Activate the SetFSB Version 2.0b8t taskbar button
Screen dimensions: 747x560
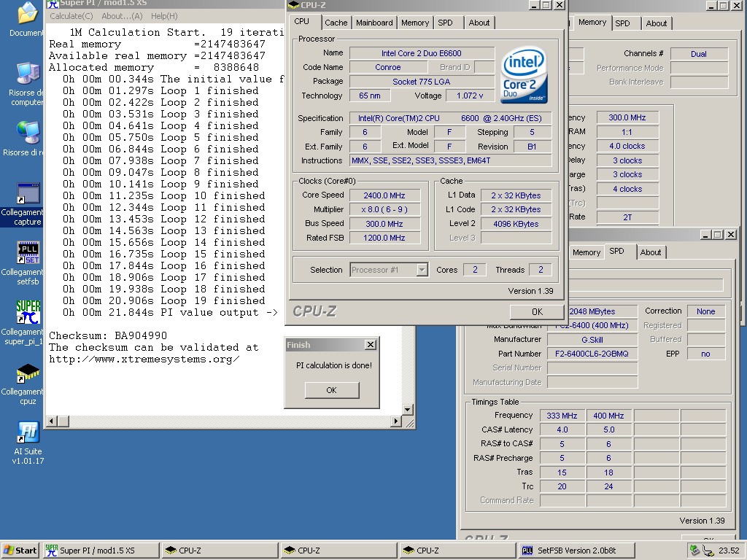pos(576,551)
